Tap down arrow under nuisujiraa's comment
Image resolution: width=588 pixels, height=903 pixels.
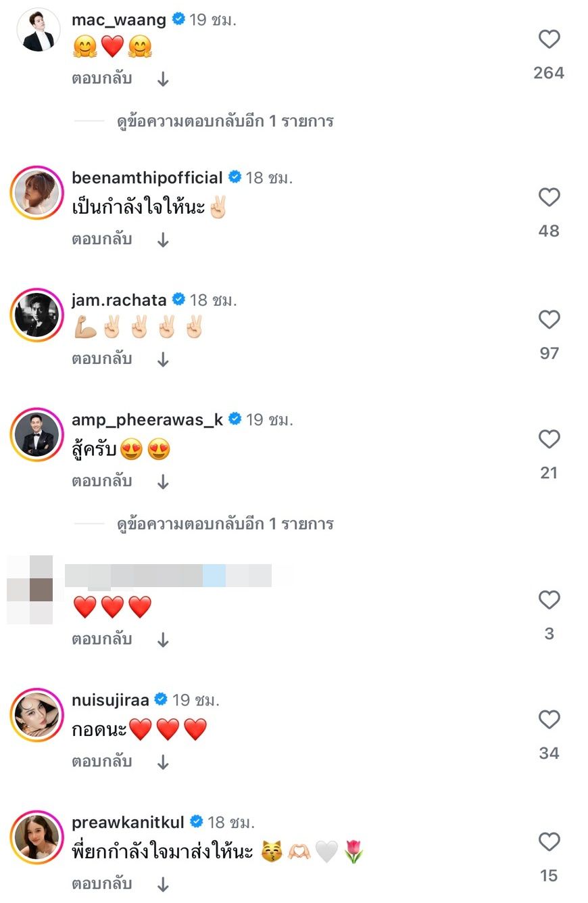[162, 762]
